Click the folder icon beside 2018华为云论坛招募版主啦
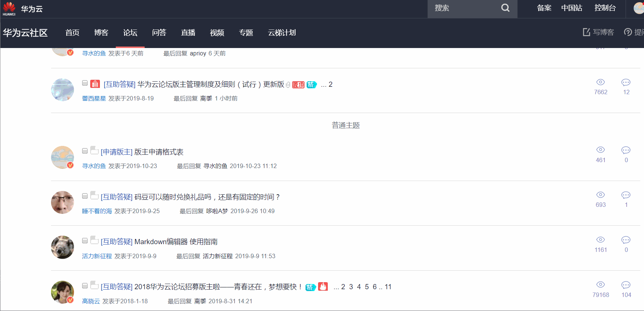Screen dimensions: 644x311 [x=94, y=285]
